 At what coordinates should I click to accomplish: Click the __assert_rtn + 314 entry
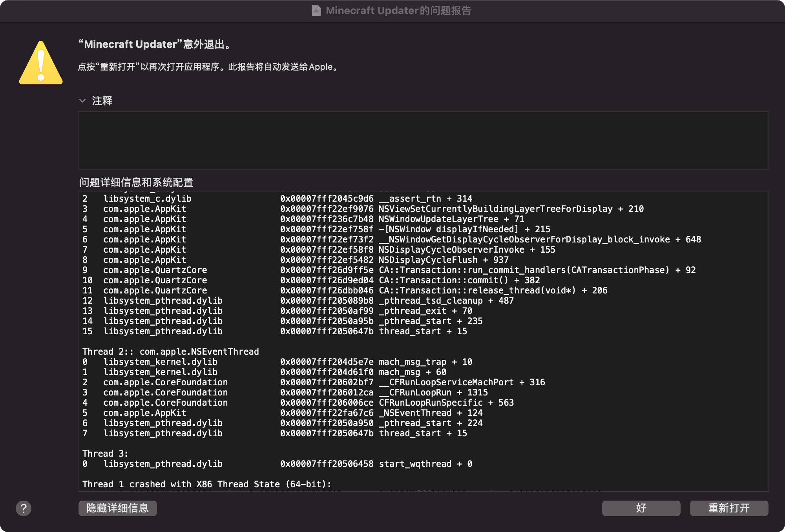pyautogui.click(x=425, y=199)
